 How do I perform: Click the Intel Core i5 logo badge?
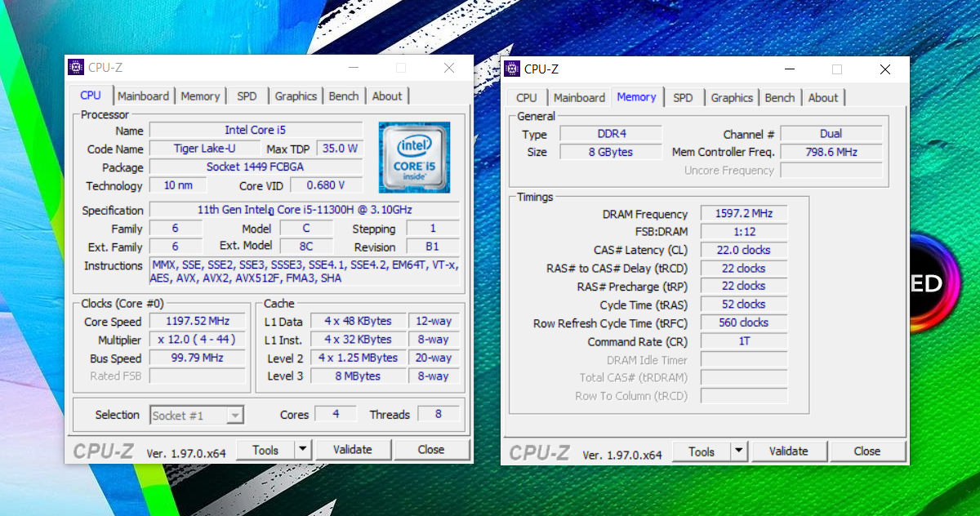pyautogui.click(x=414, y=158)
